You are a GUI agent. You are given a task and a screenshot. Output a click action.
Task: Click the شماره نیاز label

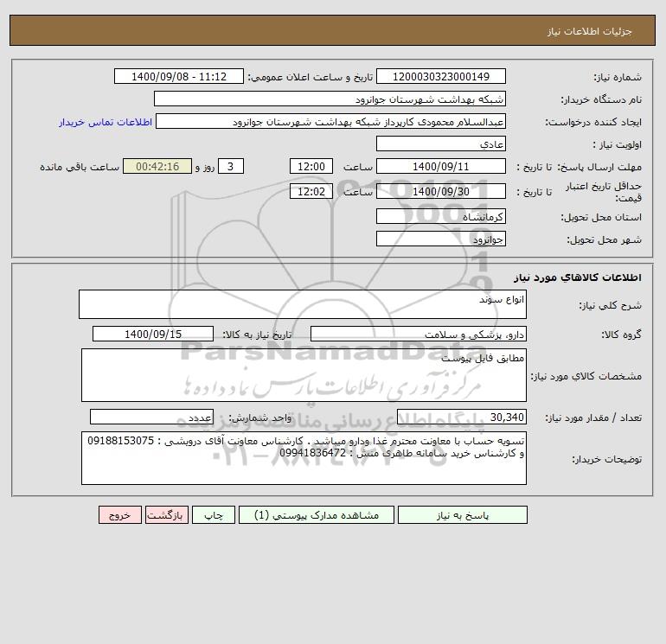[618, 77]
